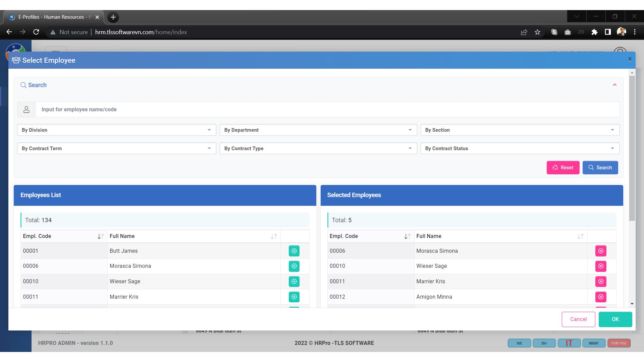644x362 pixels.
Task: Confirm the selection with OK
Action: click(x=615, y=319)
